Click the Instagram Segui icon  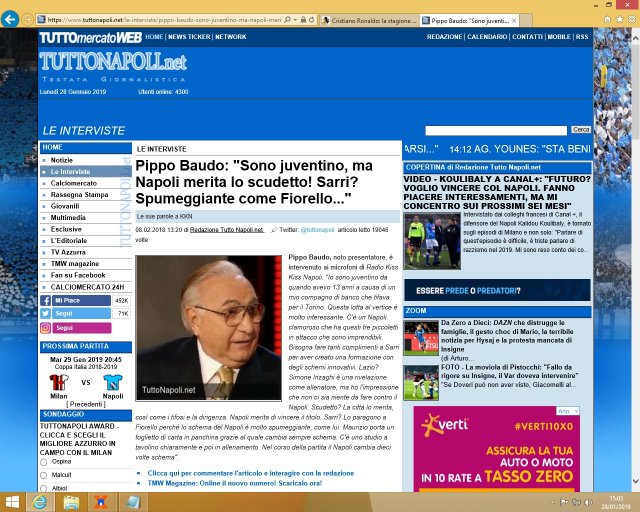click(x=47, y=327)
